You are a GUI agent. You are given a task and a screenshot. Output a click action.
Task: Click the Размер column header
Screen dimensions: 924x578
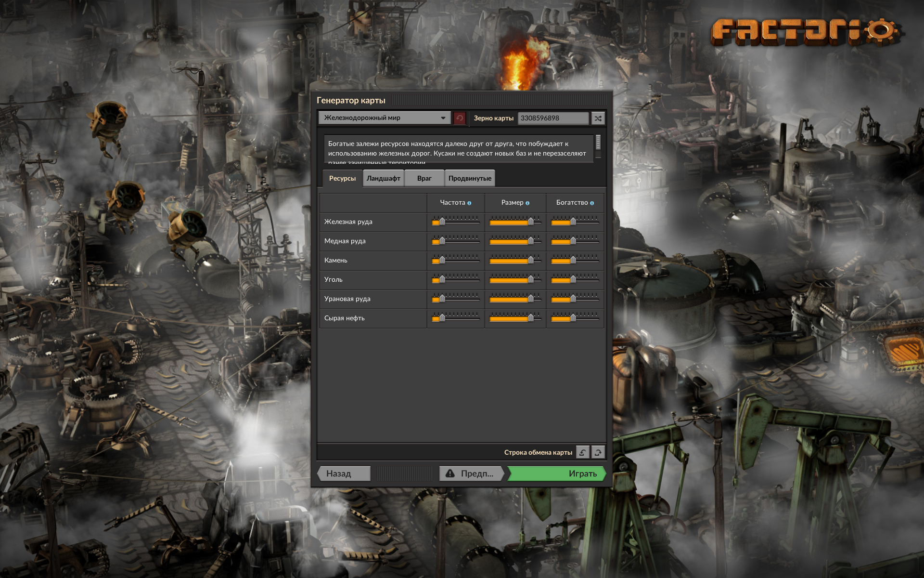pyautogui.click(x=512, y=203)
